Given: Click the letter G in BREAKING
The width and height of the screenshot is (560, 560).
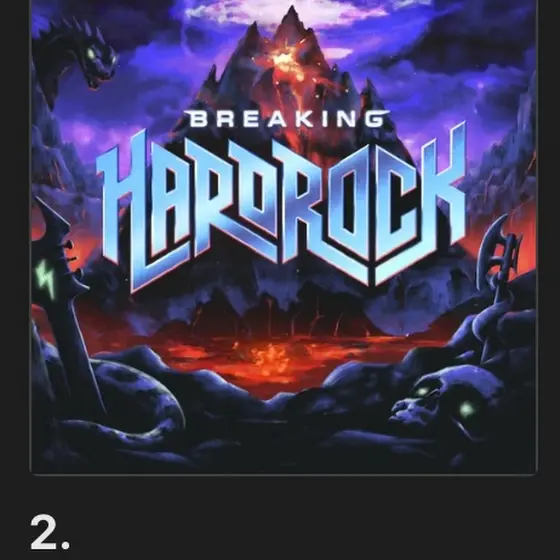Looking at the screenshot, I should click(376, 119).
